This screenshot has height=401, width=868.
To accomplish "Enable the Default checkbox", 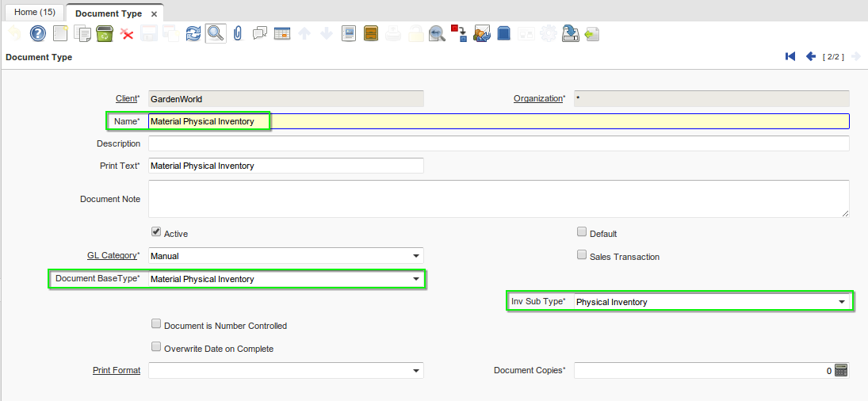I will point(582,233).
